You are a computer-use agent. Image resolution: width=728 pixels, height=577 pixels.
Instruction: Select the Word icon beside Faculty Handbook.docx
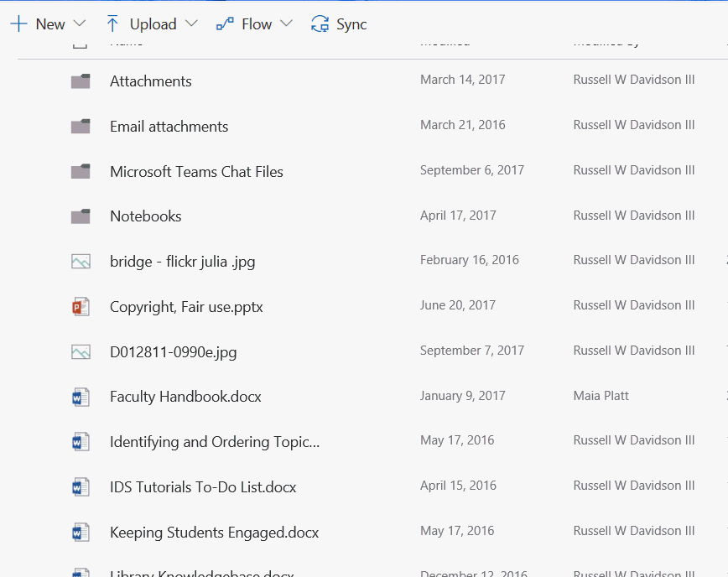(x=81, y=395)
